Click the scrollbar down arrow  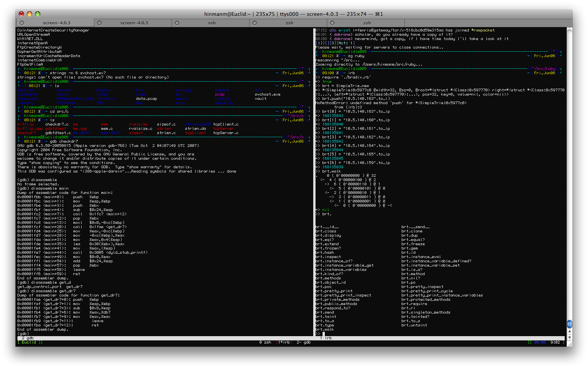[569, 338]
